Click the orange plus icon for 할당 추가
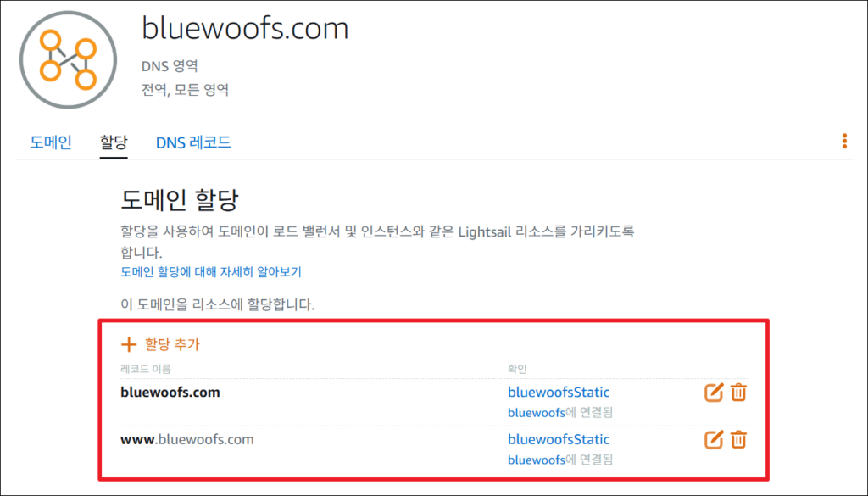 pos(129,344)
